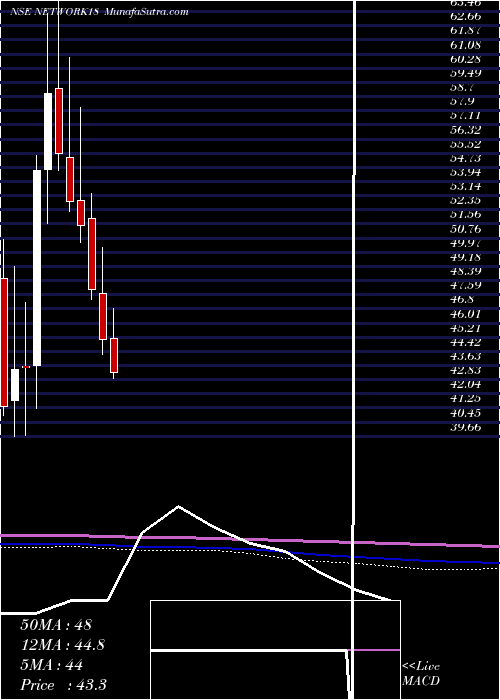Click the 41.25 price axis label
The height and width of the screenshot is (700, 500).
tap(465, 399)
